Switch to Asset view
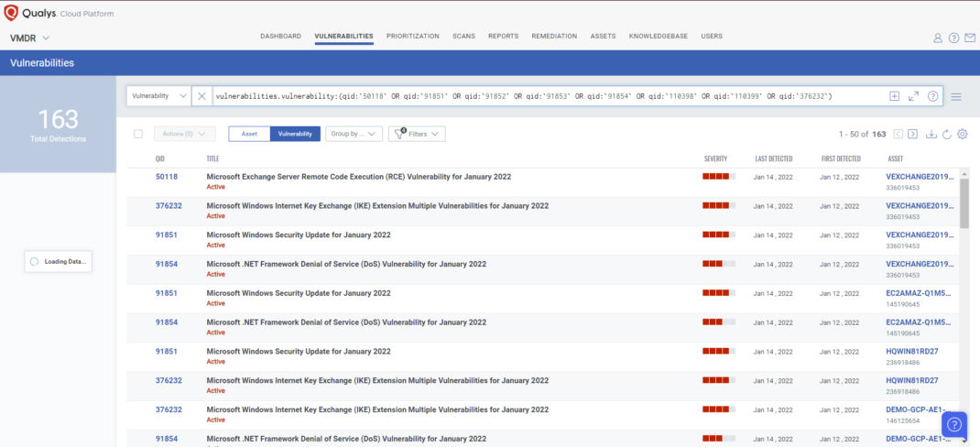 pos(249,134)
